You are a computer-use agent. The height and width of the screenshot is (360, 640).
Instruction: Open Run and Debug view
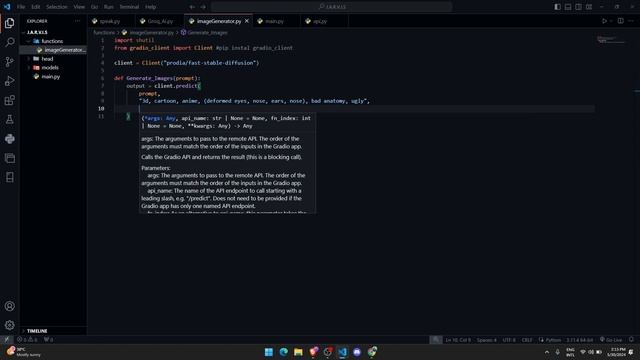[9, 81]
